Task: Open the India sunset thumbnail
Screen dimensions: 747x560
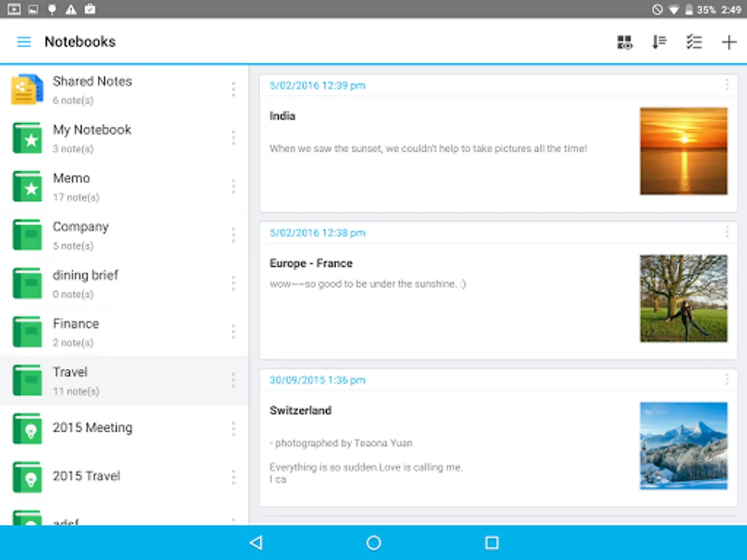Action: 684,151
